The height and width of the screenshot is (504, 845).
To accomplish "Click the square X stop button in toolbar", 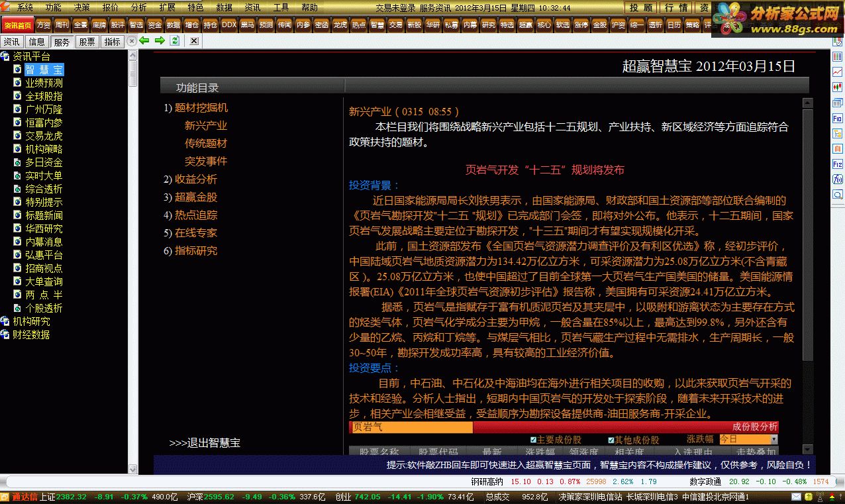I will (193, 41).
